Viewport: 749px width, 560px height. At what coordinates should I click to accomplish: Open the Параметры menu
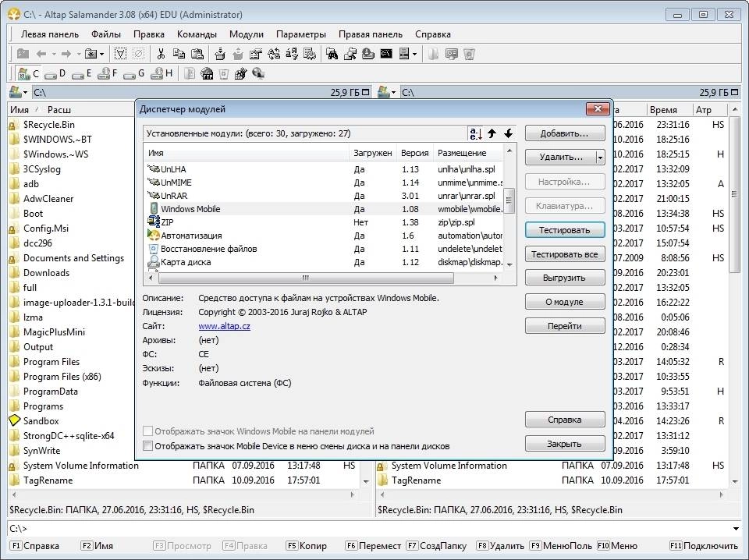301,34
